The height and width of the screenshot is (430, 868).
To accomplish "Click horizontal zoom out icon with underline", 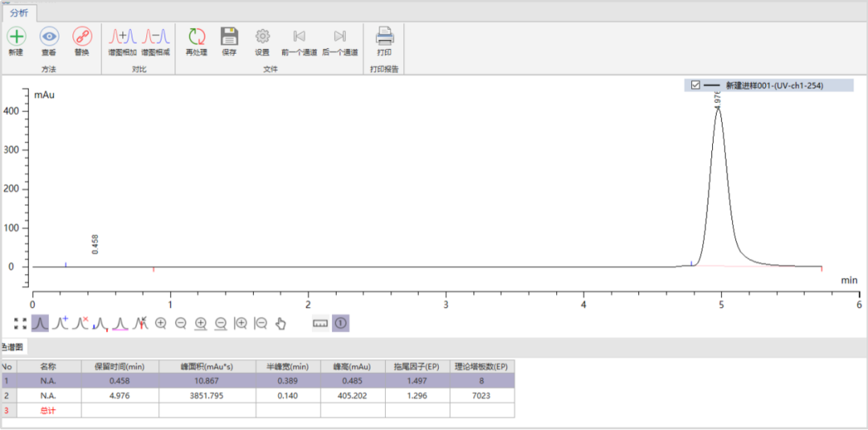I will [220, 323].
